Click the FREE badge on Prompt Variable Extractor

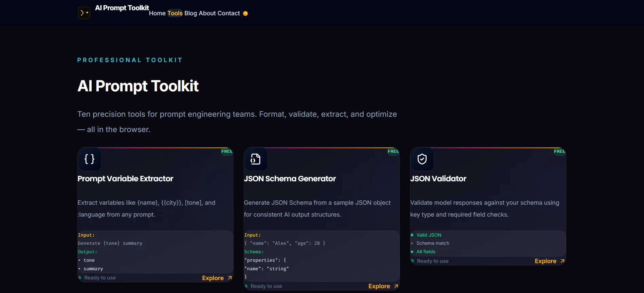227,151
